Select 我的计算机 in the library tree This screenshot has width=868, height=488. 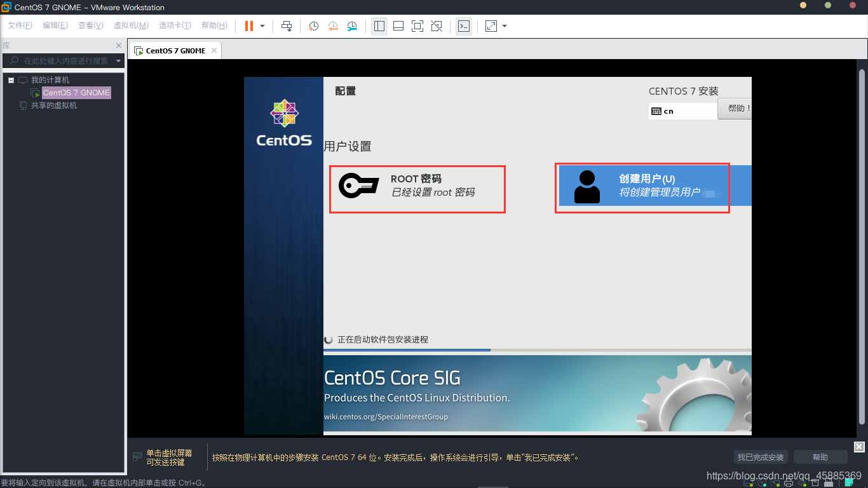click(x=50, y=80)
